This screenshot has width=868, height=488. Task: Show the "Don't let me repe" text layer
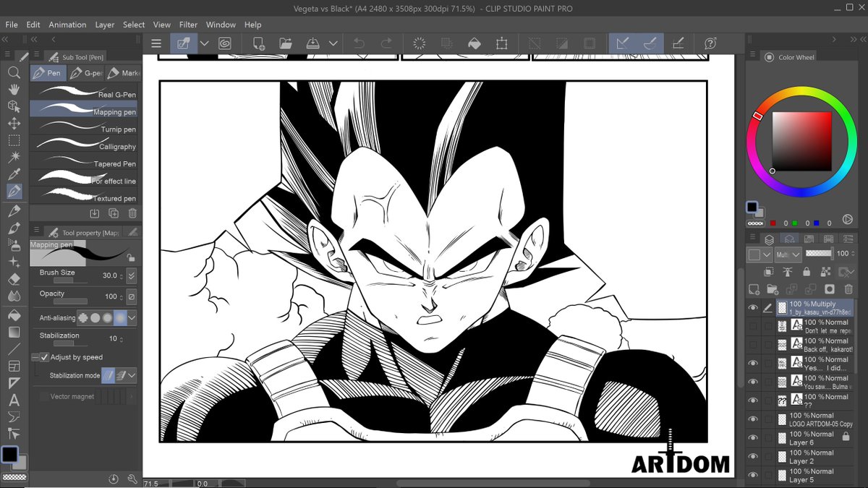tap(753, 326)
